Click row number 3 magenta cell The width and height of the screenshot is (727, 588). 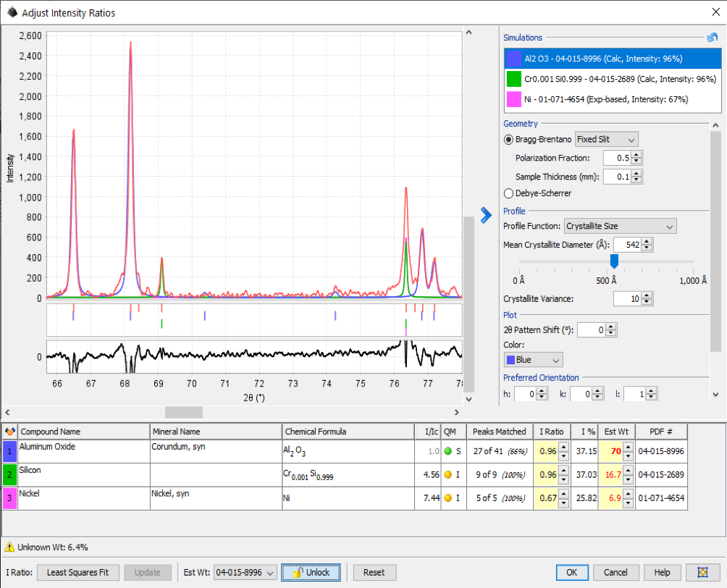tap(9, 498)
